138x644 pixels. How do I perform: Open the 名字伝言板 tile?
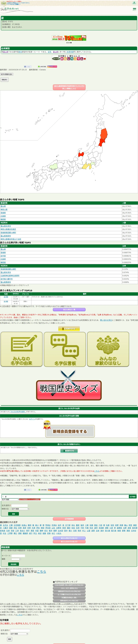point(65,349)
